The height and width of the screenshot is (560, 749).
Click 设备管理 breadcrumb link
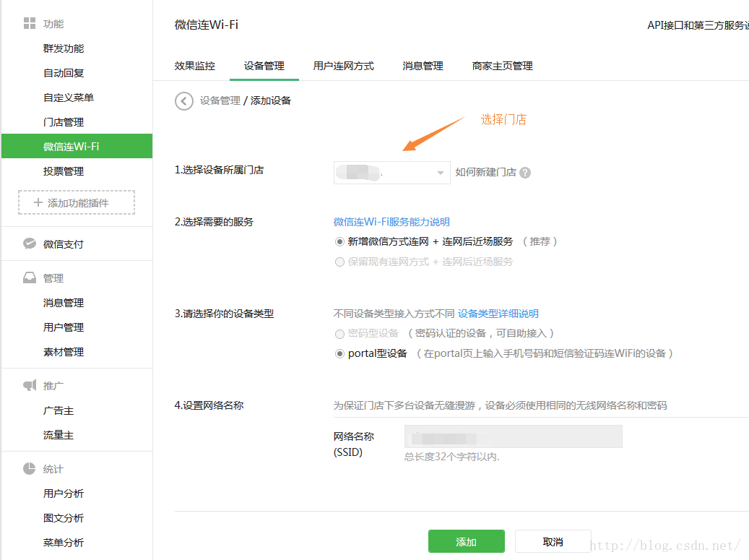[220, 100]
